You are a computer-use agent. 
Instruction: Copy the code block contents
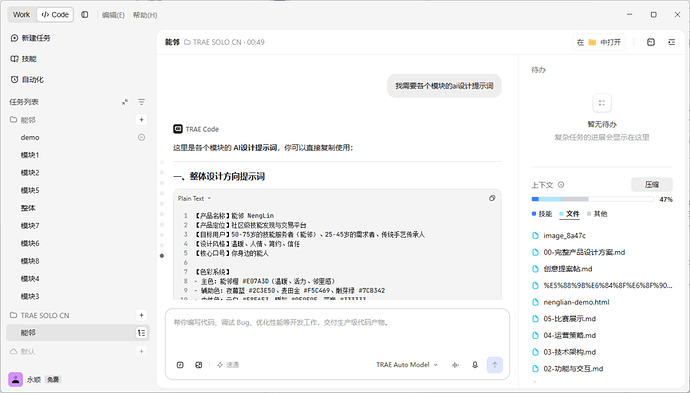[x=492, y=198]
